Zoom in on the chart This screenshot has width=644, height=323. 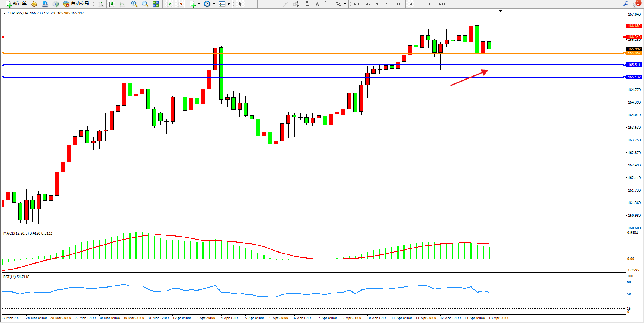[x=134, y=4]
